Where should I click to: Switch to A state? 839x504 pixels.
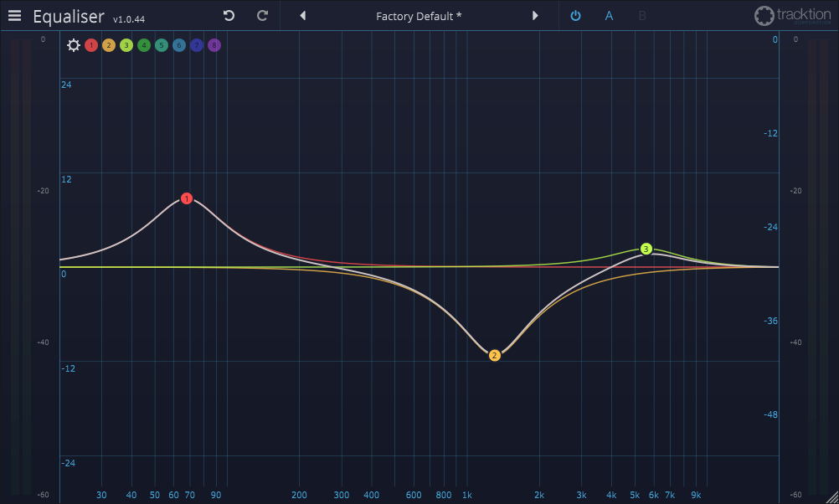point(609,16)
